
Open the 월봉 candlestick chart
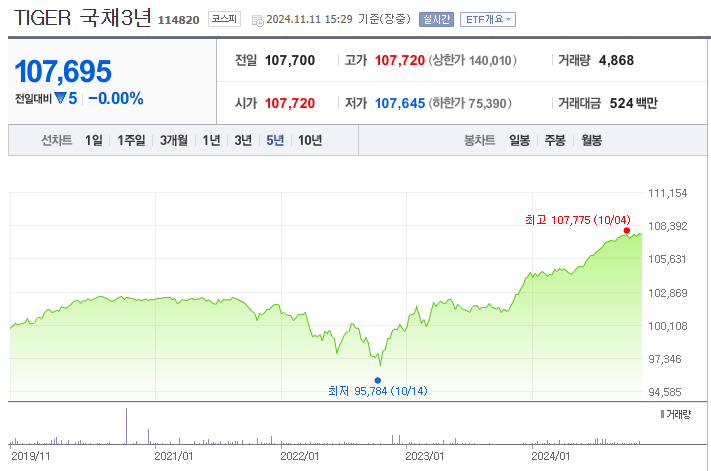click(x=592, y=141)
